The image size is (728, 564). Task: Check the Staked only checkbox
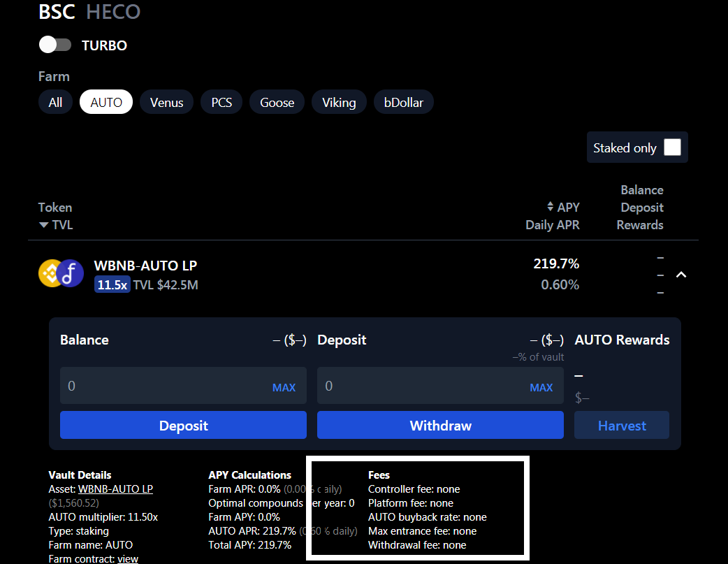(672, 147)
